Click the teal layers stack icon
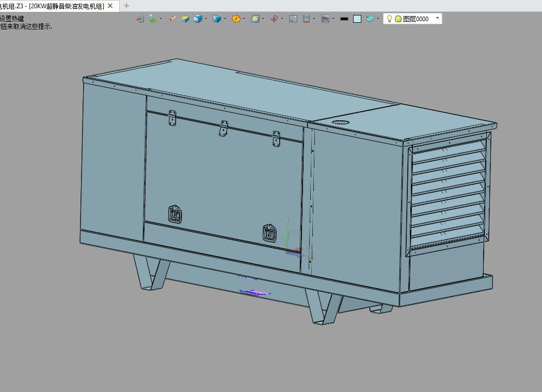This screenshot has width=542, height=392. (370, 19)
